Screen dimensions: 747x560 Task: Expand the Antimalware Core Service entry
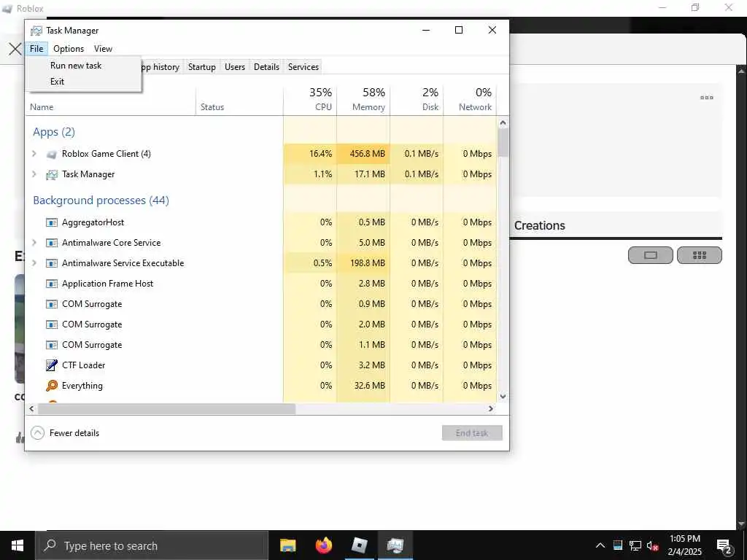point(34,243)
